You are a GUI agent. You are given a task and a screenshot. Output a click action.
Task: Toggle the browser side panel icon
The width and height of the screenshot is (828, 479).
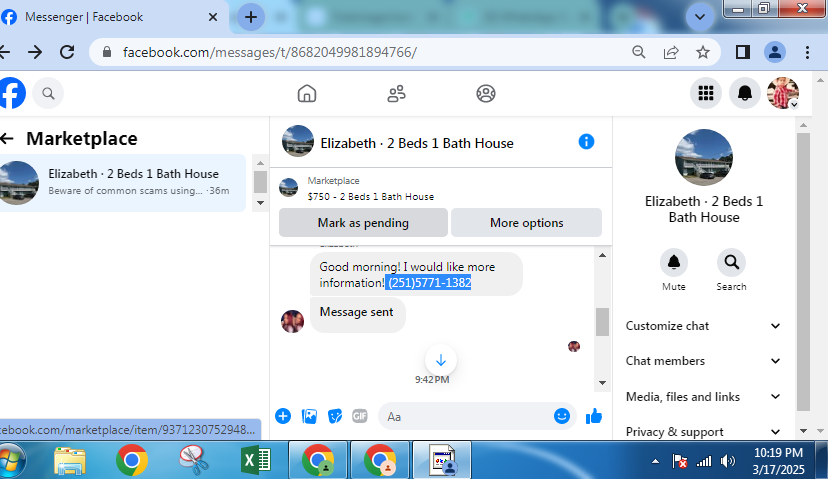click(x=742, y=52)
